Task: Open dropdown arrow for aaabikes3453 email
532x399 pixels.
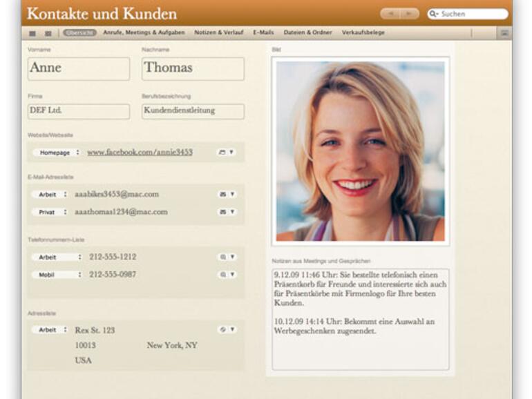Action: click(x=232, y=194)
